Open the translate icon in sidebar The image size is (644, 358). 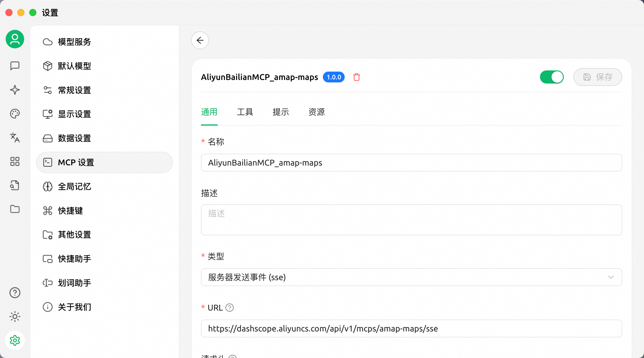pyautogui.click(x=15, y=138)
